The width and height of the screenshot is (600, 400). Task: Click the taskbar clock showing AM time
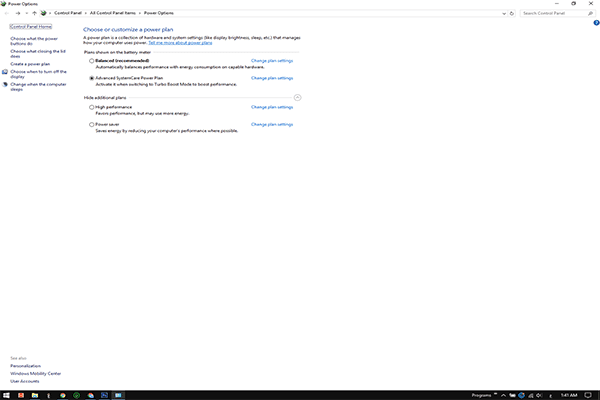(569, 395)
